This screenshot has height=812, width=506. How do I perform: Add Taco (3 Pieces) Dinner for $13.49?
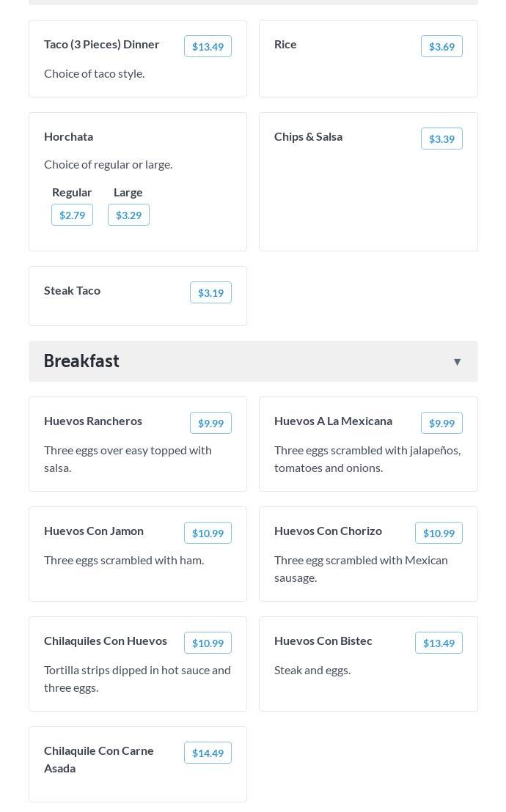(208, 47)
